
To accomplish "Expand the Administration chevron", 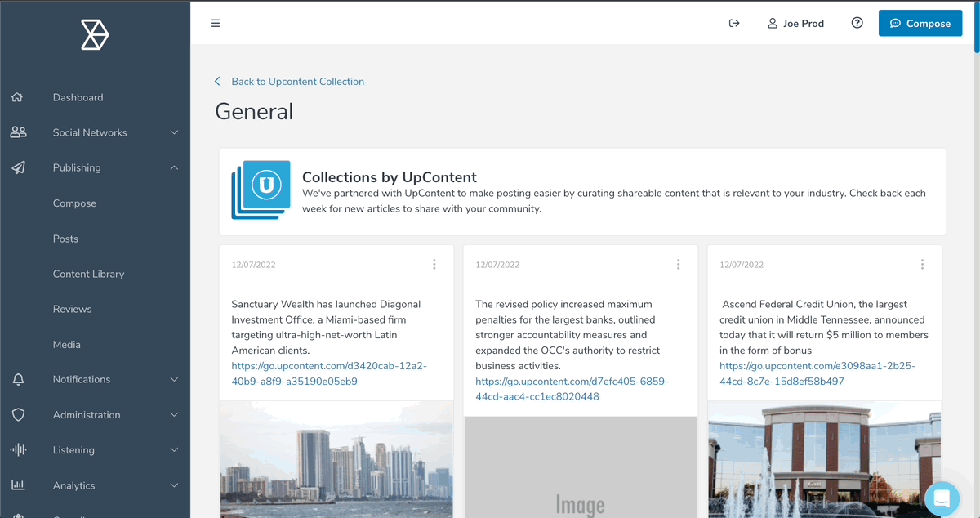I will pos(175,415).
